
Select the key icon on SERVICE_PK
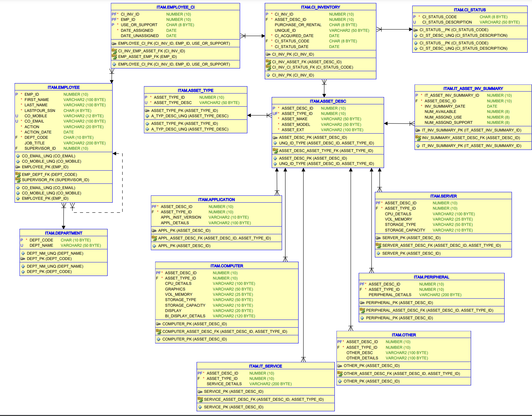pyautogui.click(x=199, y=391)
